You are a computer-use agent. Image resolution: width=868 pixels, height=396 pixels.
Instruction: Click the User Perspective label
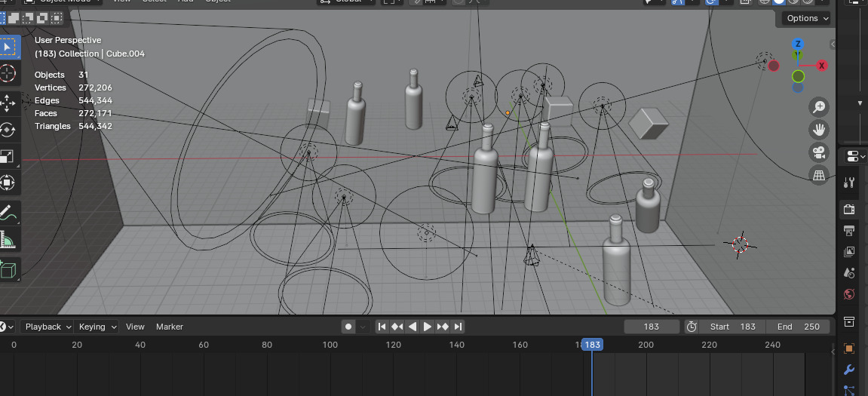[x=68, y=40]
